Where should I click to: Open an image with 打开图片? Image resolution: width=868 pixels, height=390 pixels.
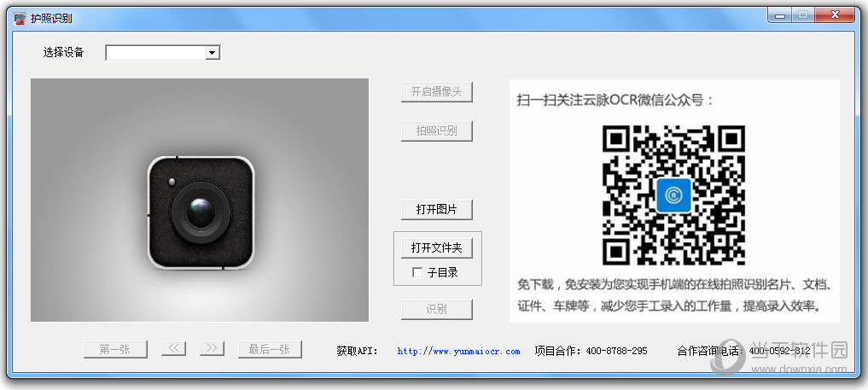click(x=436, y=210)
